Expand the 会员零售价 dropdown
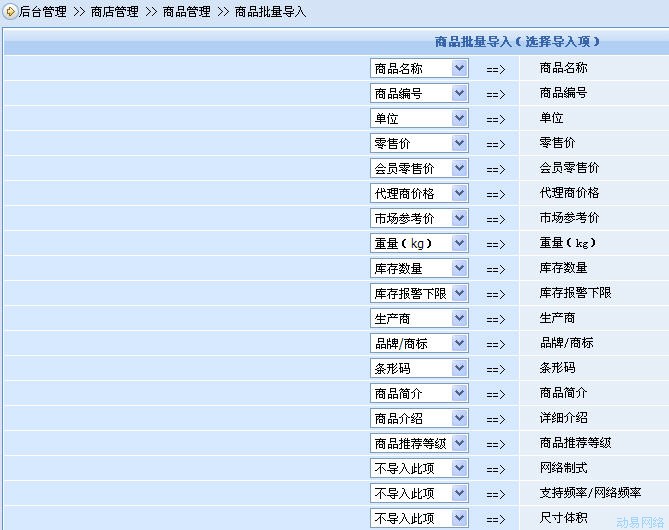The height and width of the screenshot is (530, 669). [x=418, y=168]
